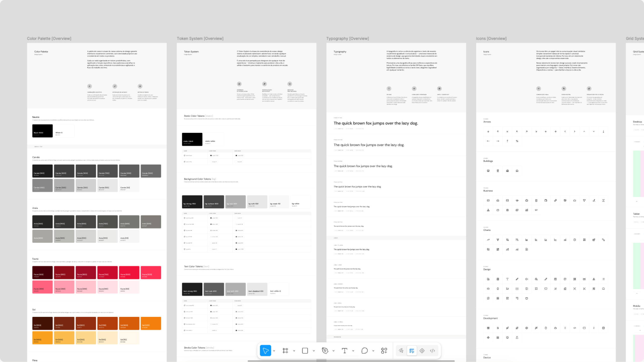Screen dimensions: 644x362
Task: Click the crown icon under Business
Action: tap(575, 200)
